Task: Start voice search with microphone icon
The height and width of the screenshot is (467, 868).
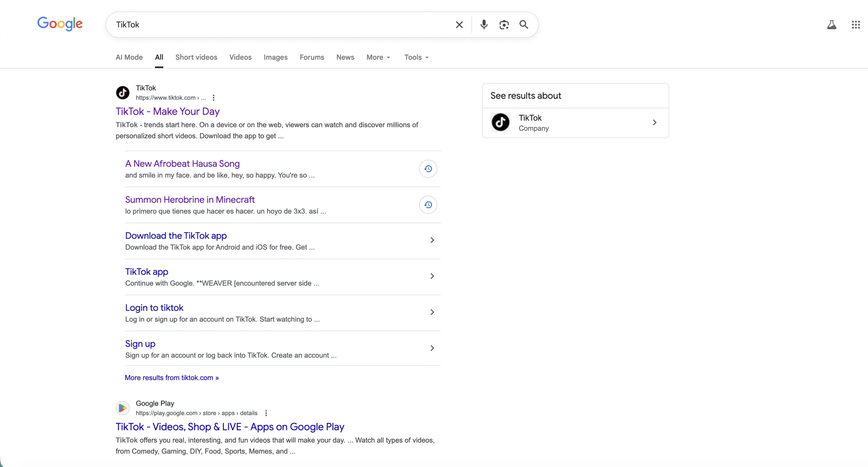Action: 484,25
